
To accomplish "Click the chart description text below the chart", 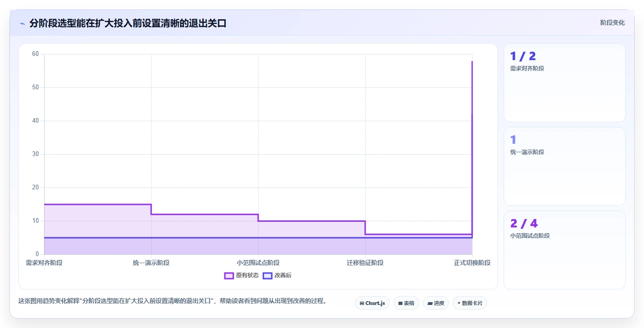I will click(172, 301).
